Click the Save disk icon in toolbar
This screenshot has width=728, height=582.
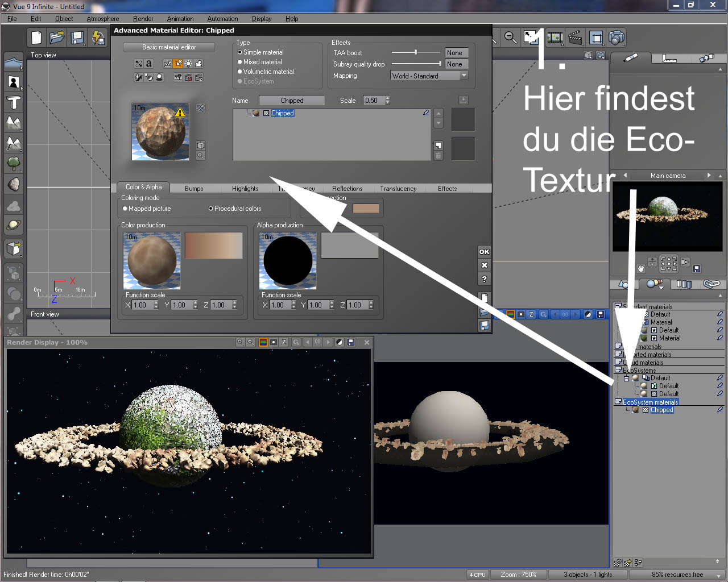77,38
